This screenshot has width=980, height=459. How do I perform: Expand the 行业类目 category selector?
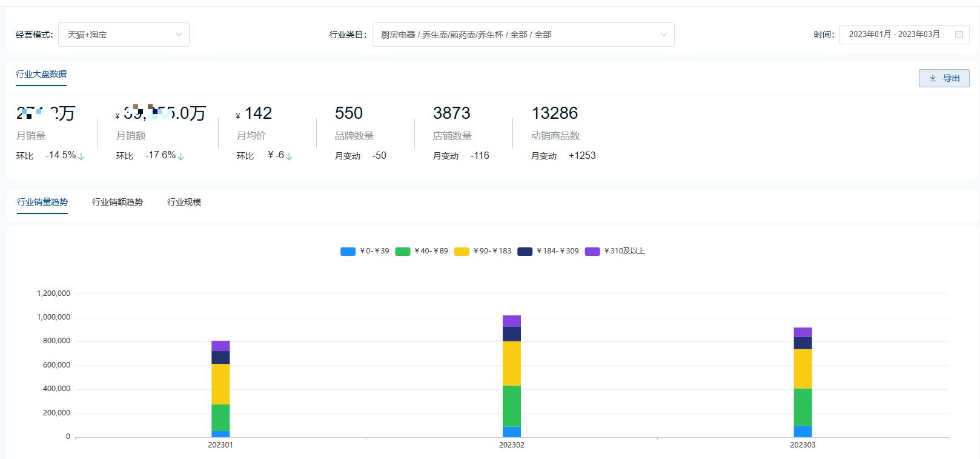523,35
